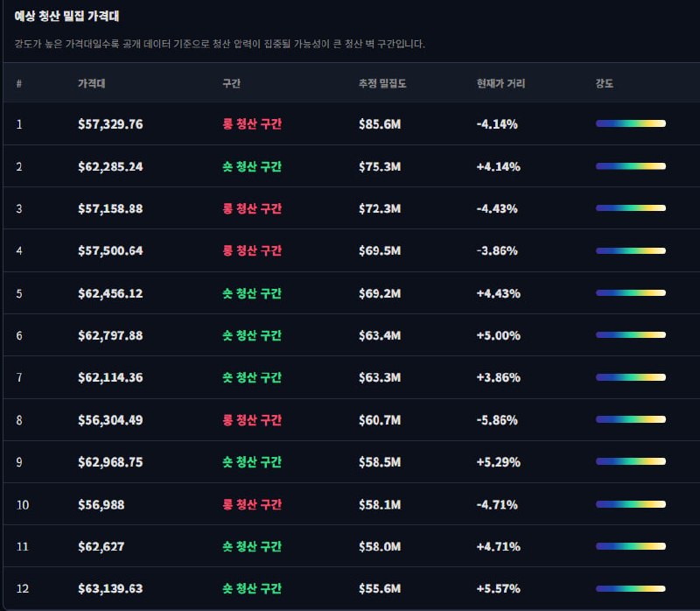Viewport: 700px width, 611px height.
Task: Select the 롱 청산 구간 label at $57,158.88
Action: (x=252, y=208)
